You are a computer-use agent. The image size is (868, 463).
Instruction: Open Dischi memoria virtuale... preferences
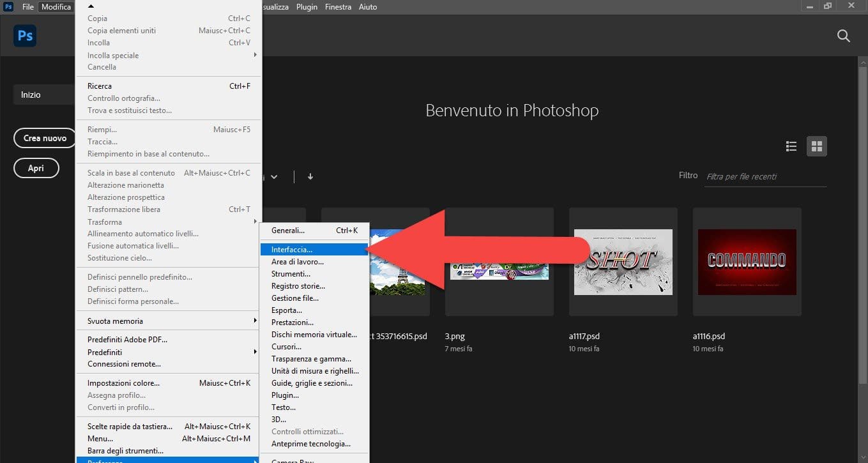(314, 335)
